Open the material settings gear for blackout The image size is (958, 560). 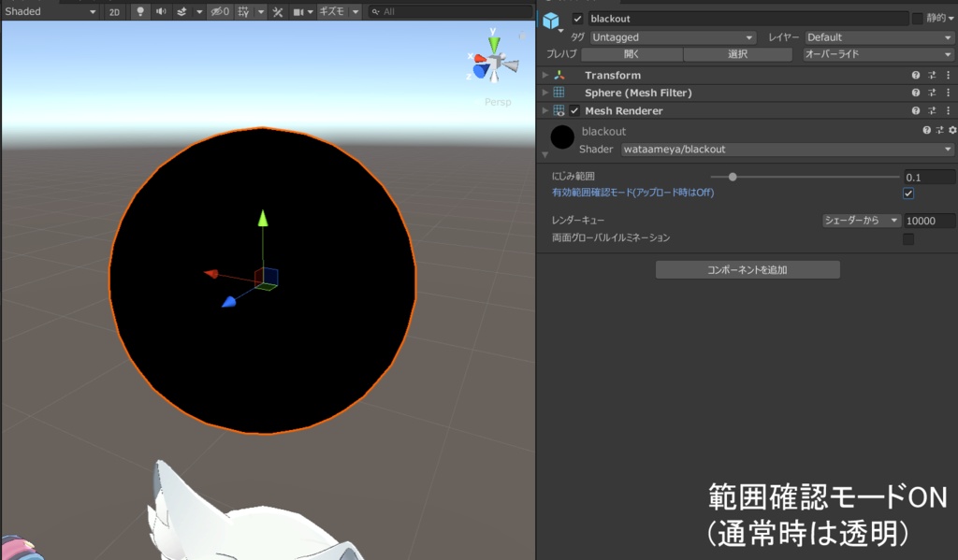pyautogui.click(x=951, y=130)
